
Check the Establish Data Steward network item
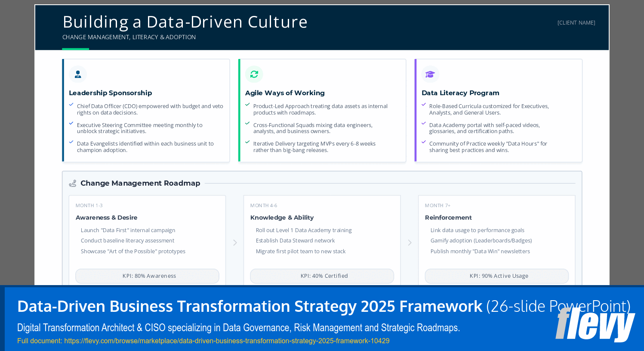295,240
